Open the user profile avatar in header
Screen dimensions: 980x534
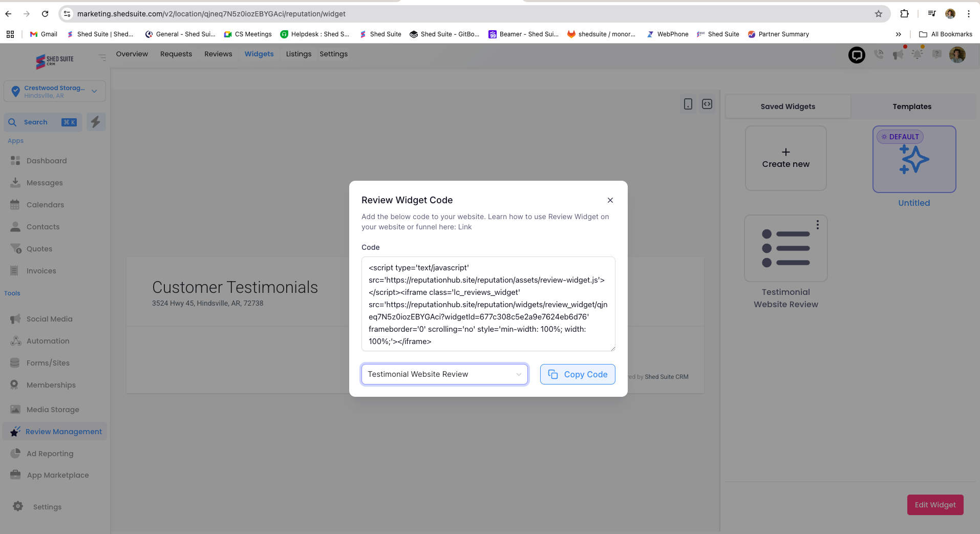coord(957,55)
